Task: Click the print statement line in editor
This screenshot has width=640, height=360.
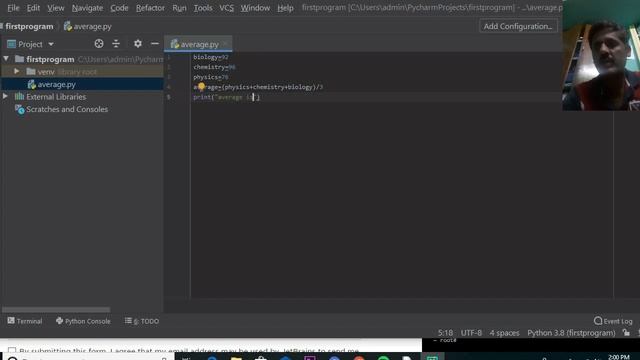Action: [x=227, y=97]
